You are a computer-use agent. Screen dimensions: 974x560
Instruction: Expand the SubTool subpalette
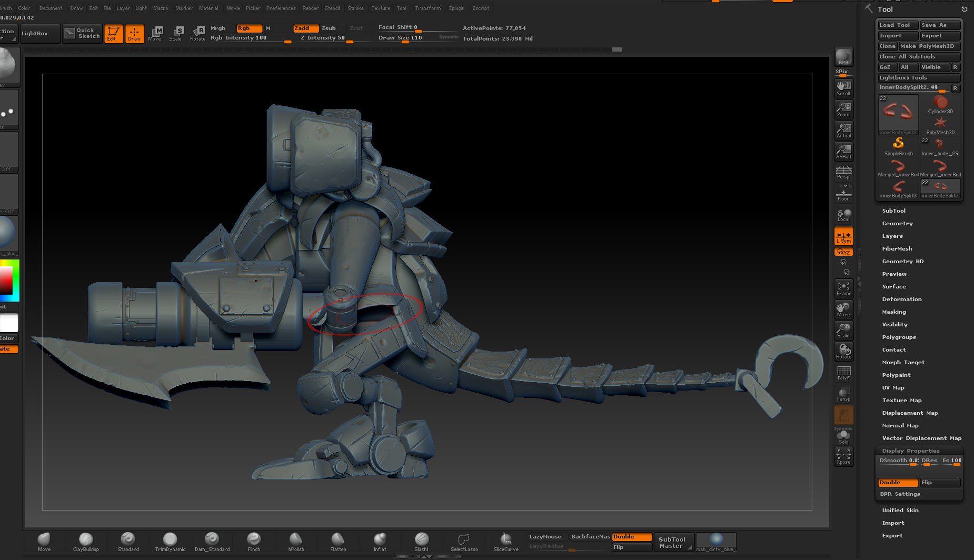click(894, 211)
